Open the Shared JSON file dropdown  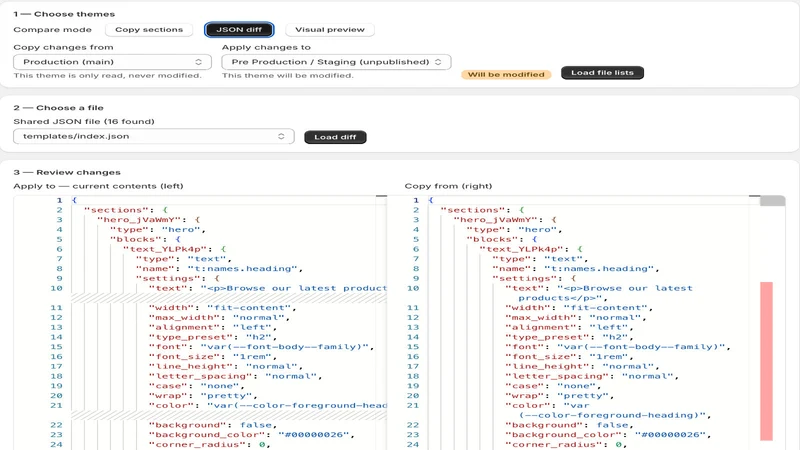point(154,136)
